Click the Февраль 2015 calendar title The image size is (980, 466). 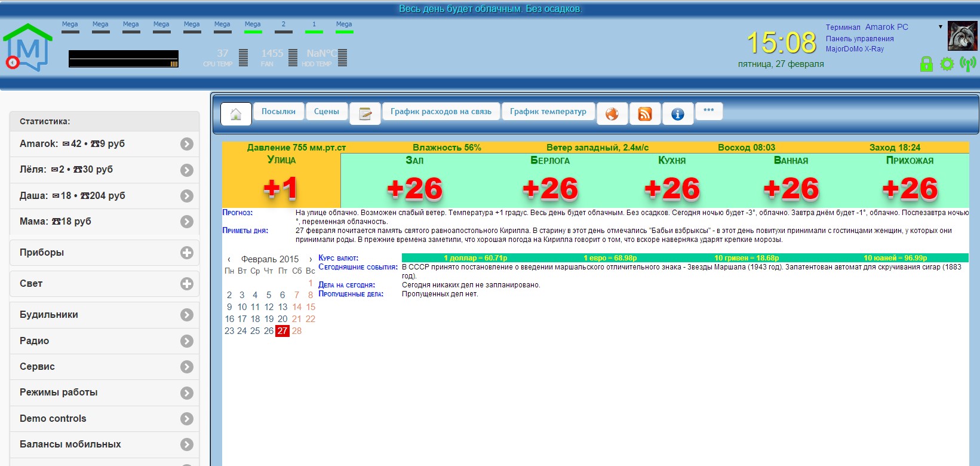(270, 259)
